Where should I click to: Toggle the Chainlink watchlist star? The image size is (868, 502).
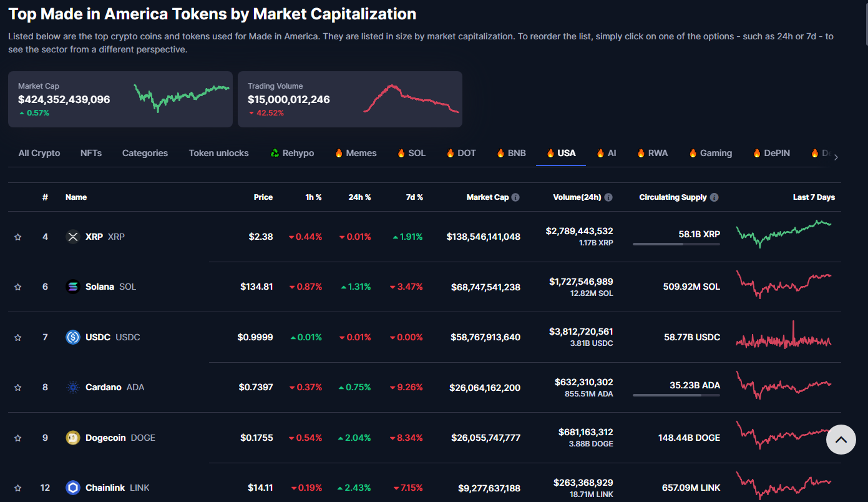(17, 488)
